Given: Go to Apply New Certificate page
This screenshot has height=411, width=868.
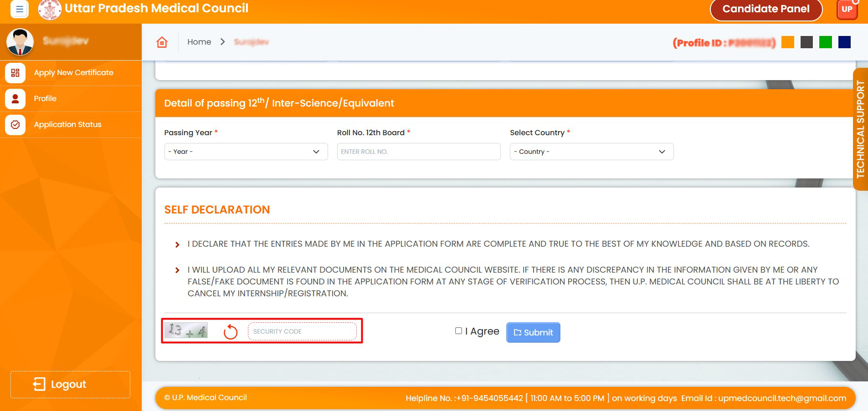Looking at the screenshot, I should point(73,73).
